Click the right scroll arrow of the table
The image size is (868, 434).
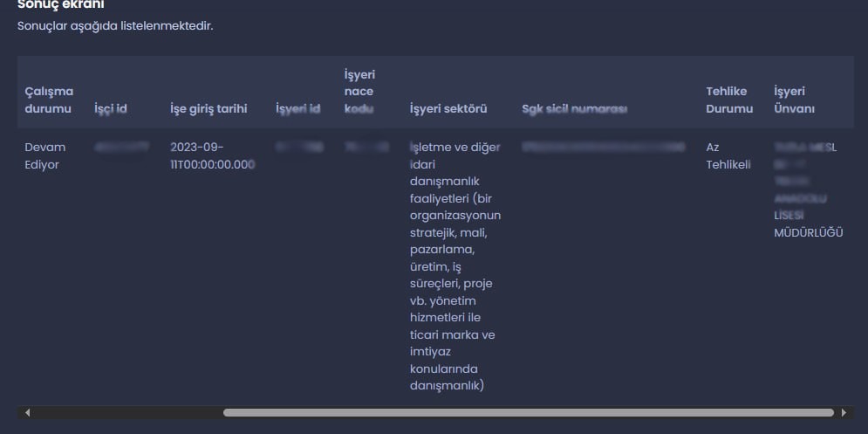pos(844,412)
